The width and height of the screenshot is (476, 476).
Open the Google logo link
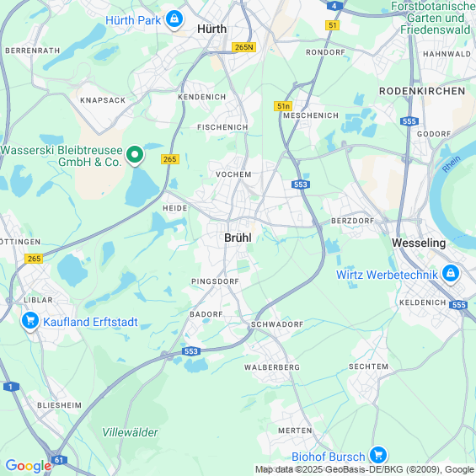29,466
